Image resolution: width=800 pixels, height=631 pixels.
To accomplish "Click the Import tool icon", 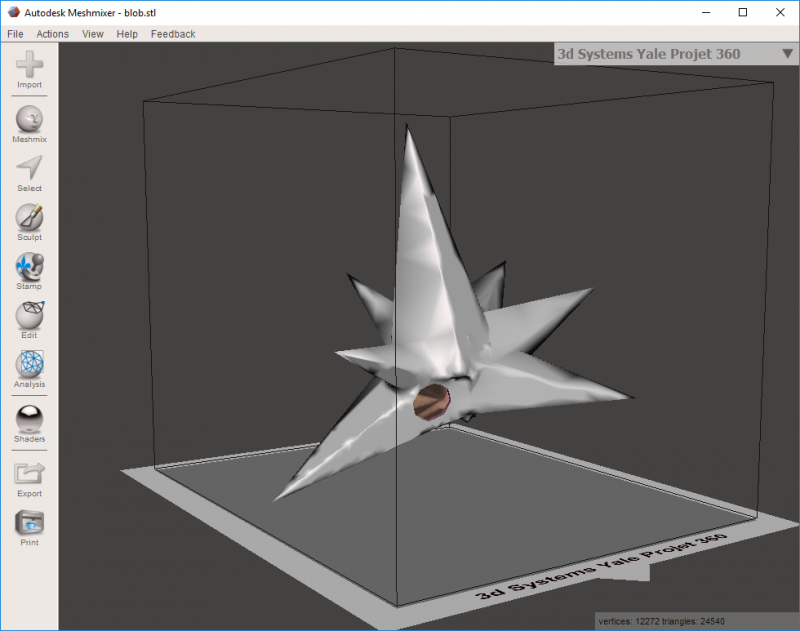I will coord(29,69).
